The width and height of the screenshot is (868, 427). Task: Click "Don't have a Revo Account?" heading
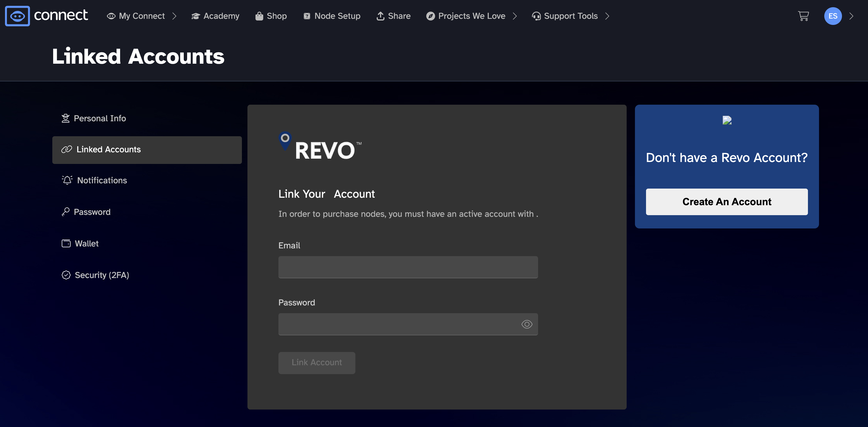click(x=727, y=157)
